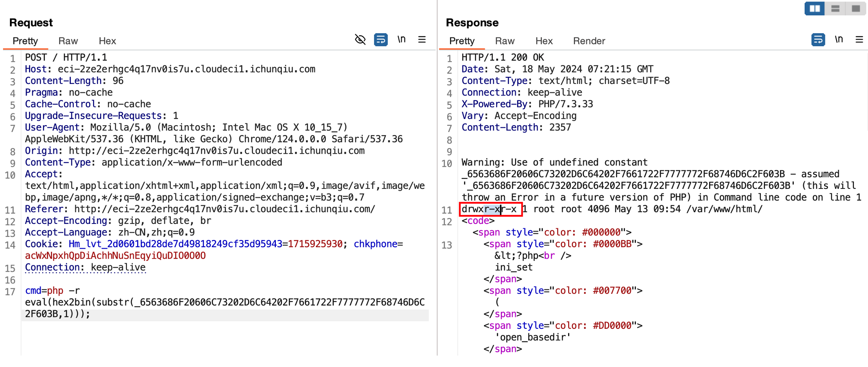Click span with color #007700
This screenshot has height=367, width=868.
point(563,291)
